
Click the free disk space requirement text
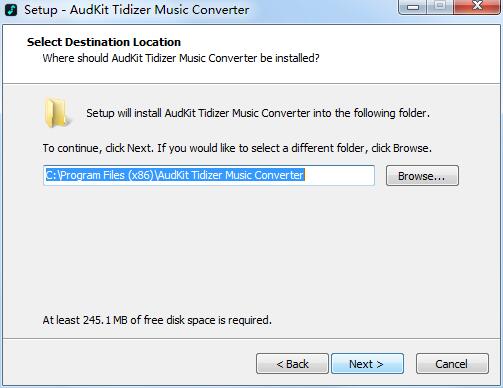[157, 320]
